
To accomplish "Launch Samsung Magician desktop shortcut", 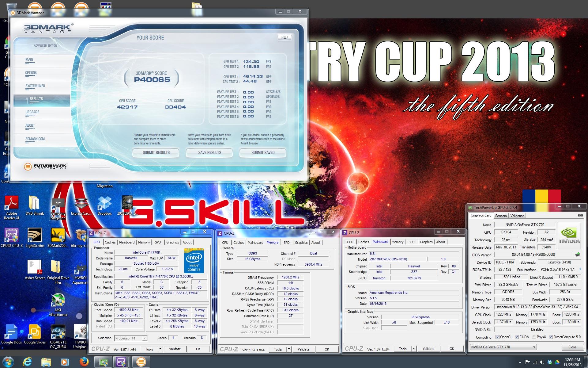I will (58, 209).
